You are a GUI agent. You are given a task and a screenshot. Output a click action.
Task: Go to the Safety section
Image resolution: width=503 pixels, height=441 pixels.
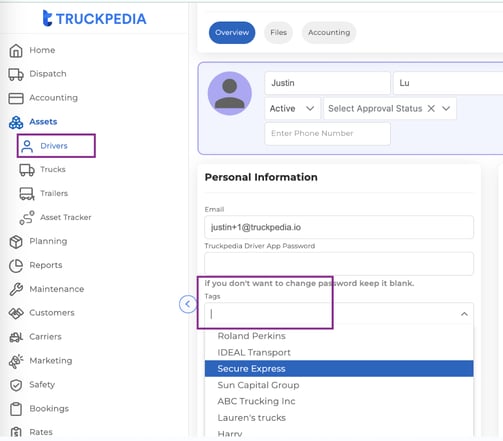(x=42, y=385)
